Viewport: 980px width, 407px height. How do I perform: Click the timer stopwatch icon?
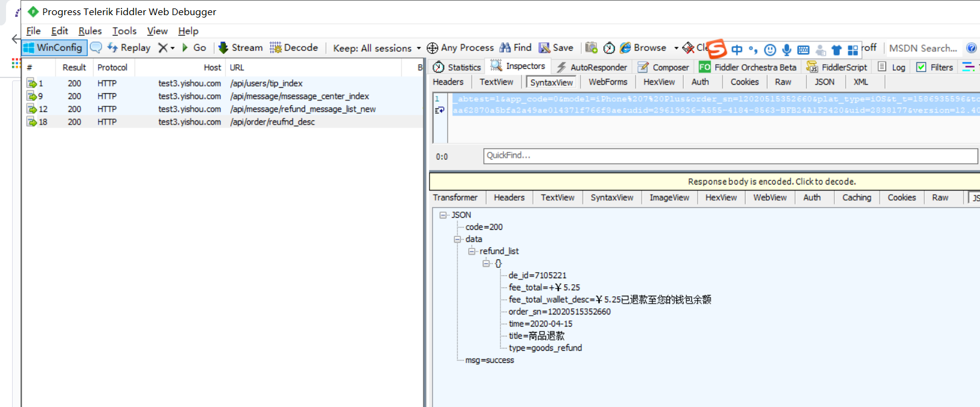[610, 48]
